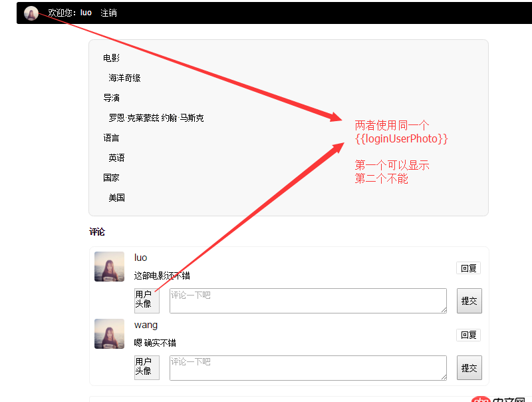532x402 pixels.
Task: Click 回复 on wang's comment
Action: point(469,335)
